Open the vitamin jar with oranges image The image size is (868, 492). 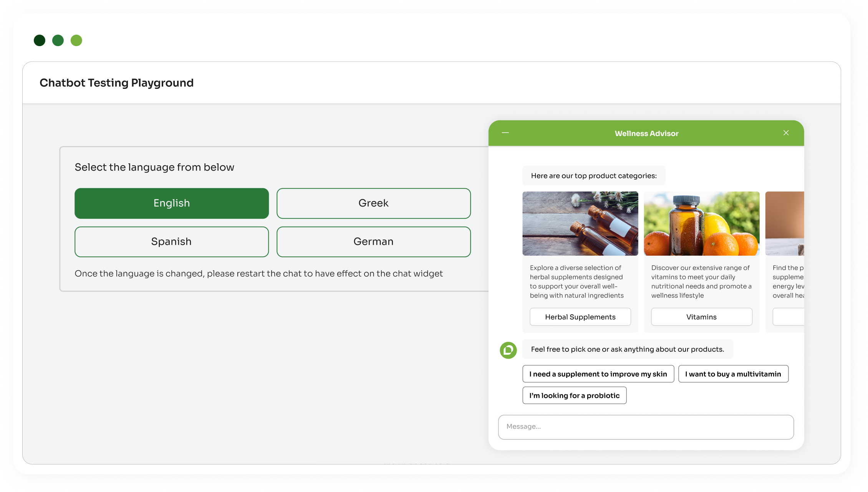[702, 224]
